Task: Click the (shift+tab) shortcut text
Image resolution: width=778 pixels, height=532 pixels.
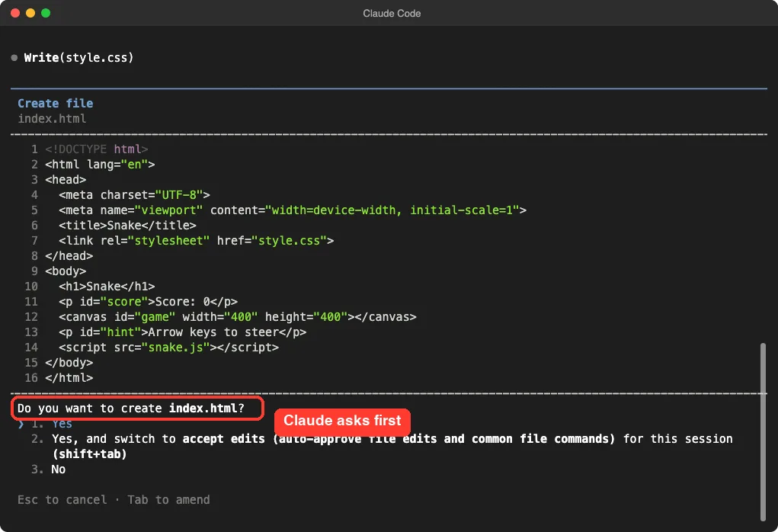Action: click(89, 454)
